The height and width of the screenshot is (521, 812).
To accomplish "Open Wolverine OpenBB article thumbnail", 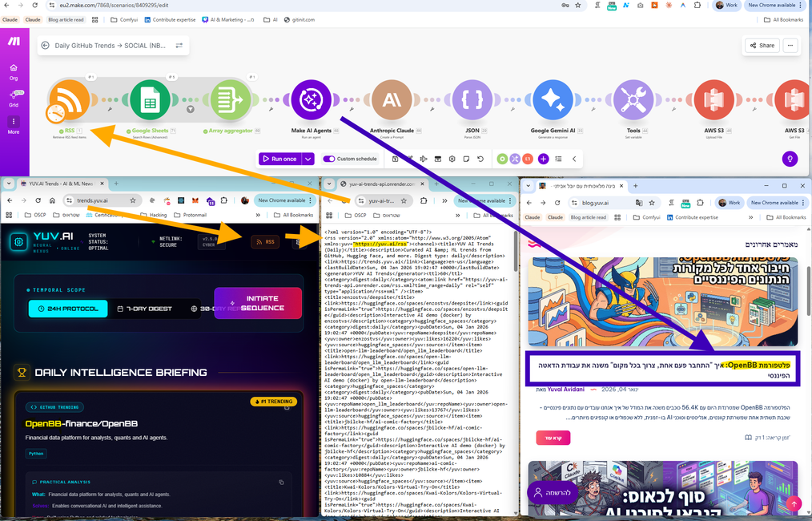I will (x=663, y=301).
